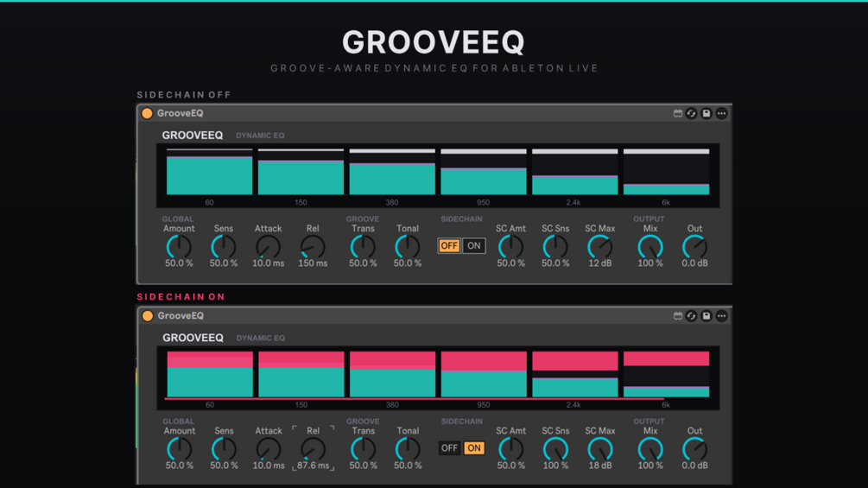868x488 pixels.
Task: Click 60 Hz band bar in top device
Action: point(209,172)
